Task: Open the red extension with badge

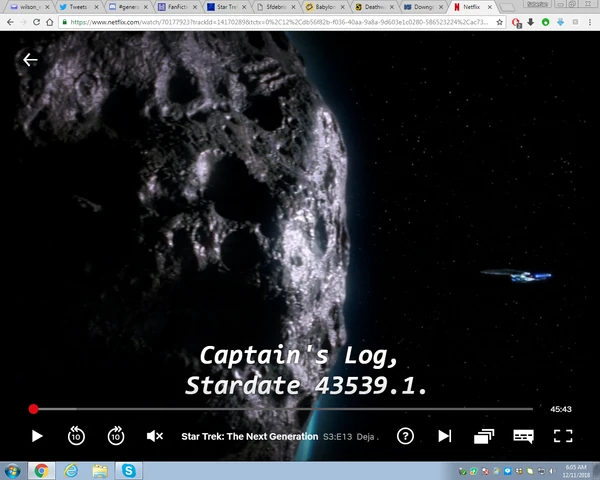Action: pos(517,23)
